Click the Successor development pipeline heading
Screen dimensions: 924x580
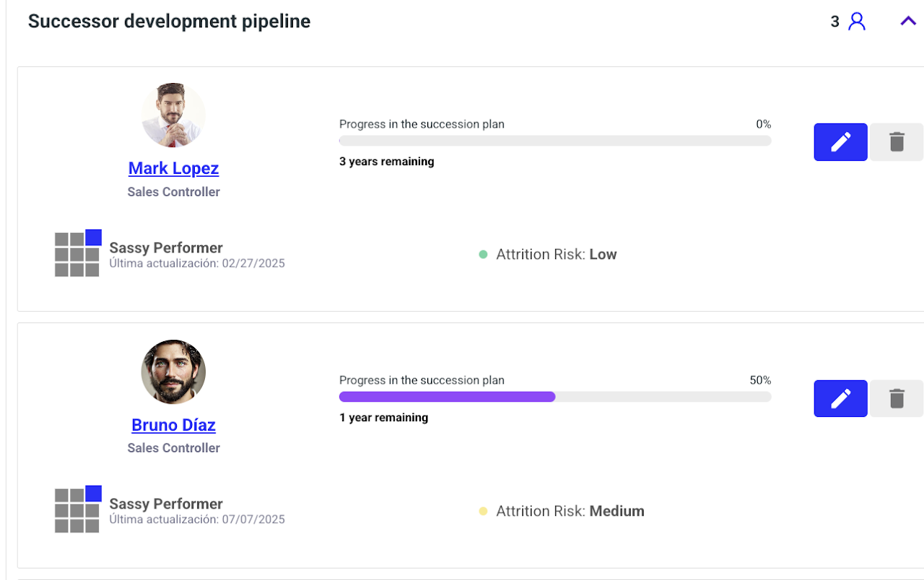tap(169, 22)
